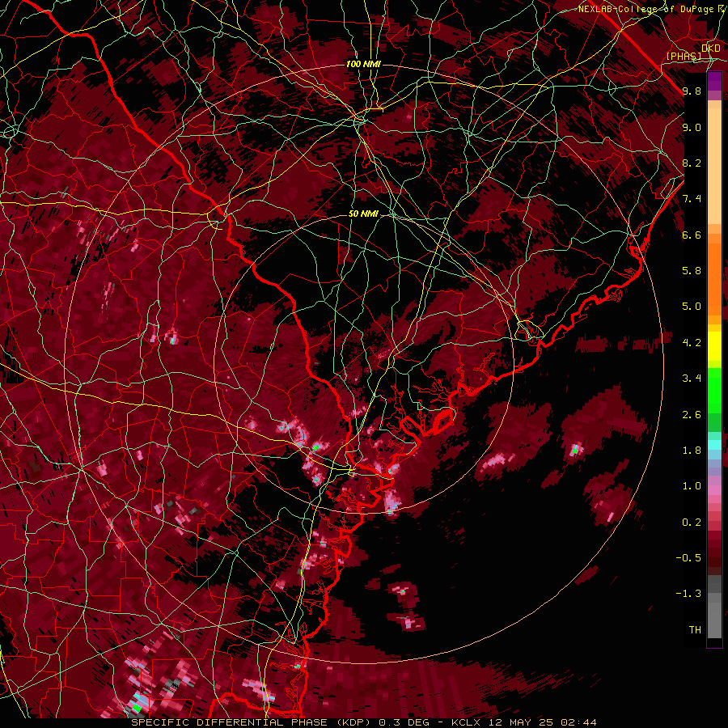The width and height of the screenshot is (728, 728).
Task: Click the 100 NMI range ring label
Action: pyautogui.click(x=363, y=64)
